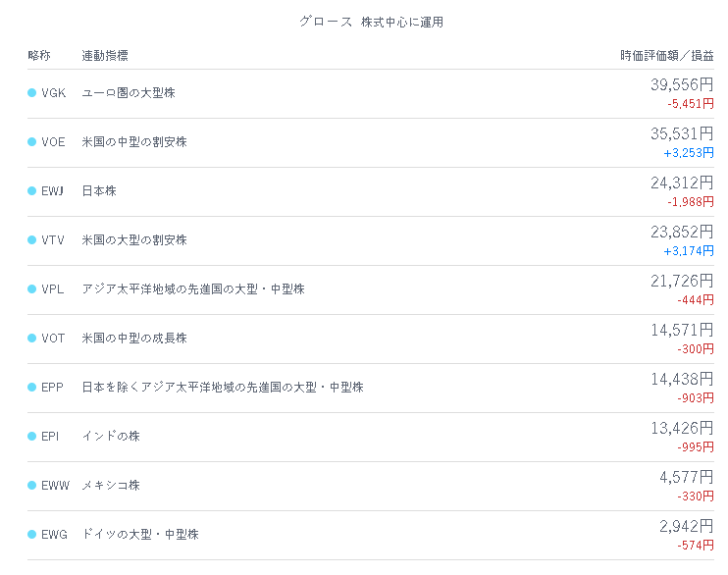Click the 略称 column header
This screenshot has height=575, width=728.
[39, 56]
